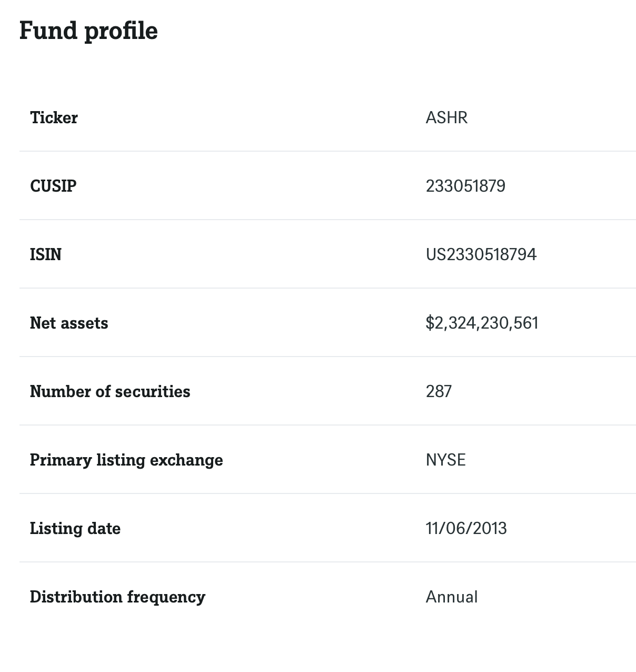Select the ASHR ticker value

point(446,117)
